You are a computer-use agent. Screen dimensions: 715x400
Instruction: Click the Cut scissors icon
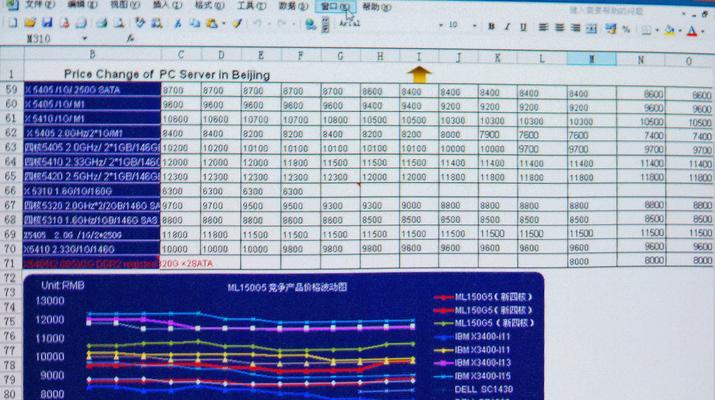tap(178, 24)
